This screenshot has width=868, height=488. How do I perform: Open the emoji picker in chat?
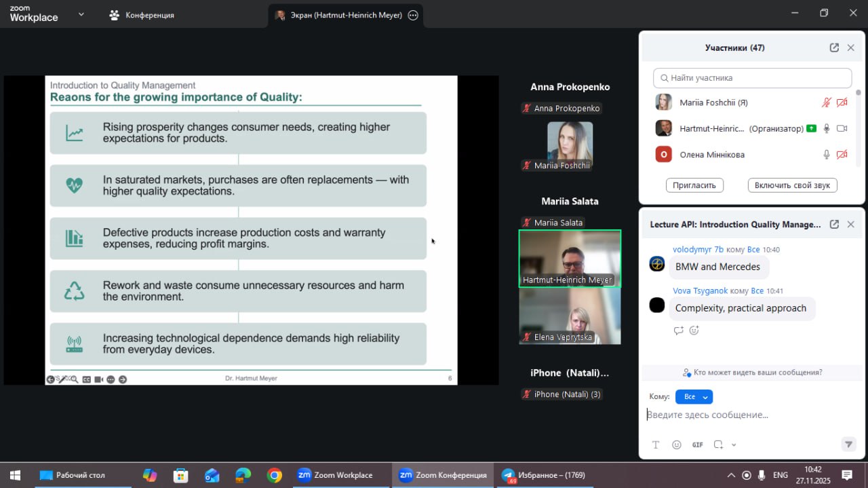point(676,445)
